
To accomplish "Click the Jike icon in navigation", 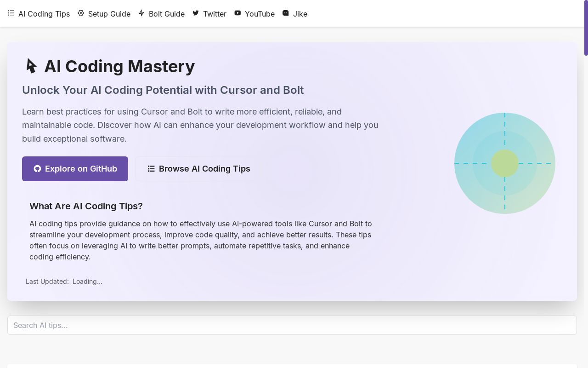I will tap(286, 13).
